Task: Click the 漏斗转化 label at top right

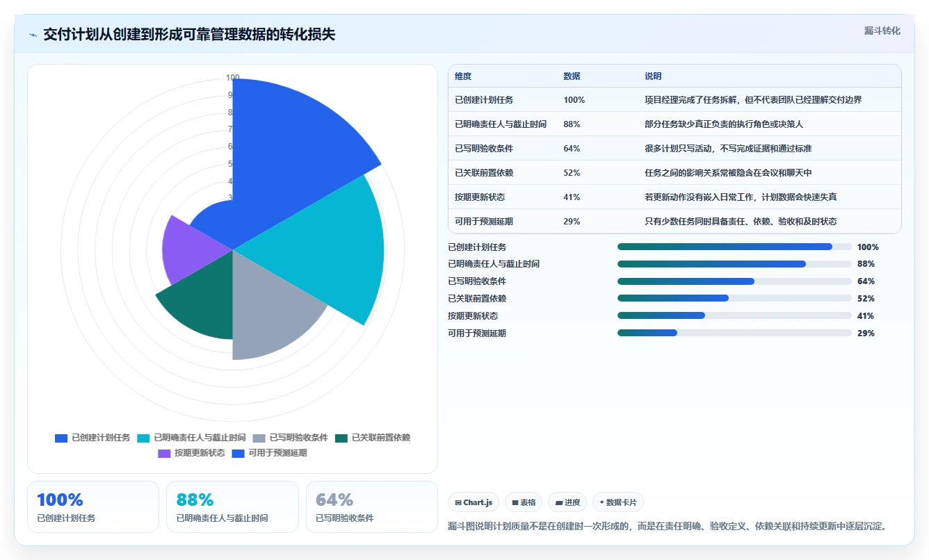Action: pos(882,31)
